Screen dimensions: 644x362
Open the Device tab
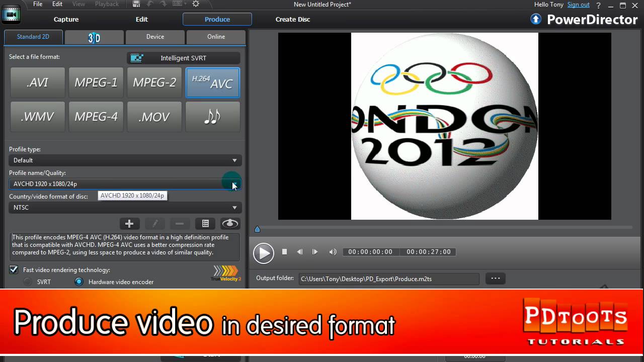point(155,37)
